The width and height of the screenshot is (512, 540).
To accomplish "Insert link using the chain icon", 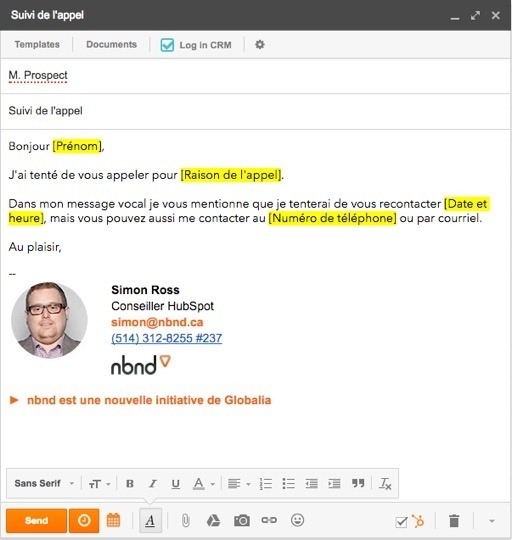I will [x=269, y=520].
